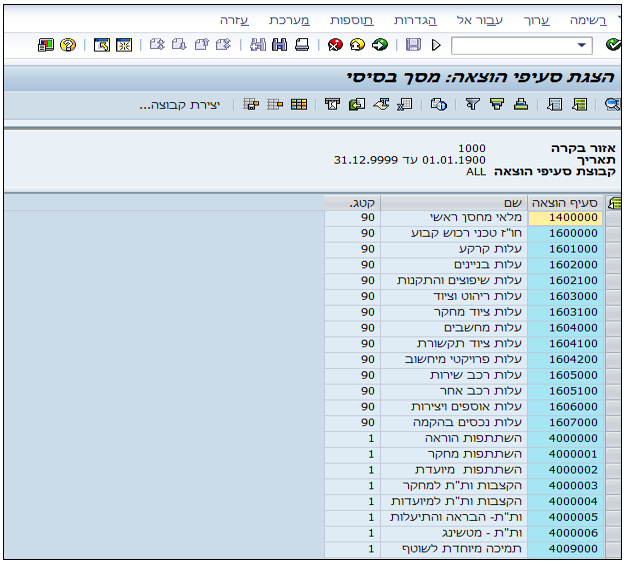This screenshot has height=564, width=627.
Task: Click the סעיף הוצאה column header
Action: (x=565, y=203)
